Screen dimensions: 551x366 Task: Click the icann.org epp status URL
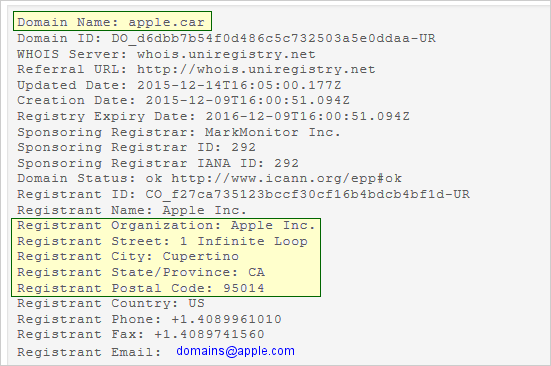[287, 178]
